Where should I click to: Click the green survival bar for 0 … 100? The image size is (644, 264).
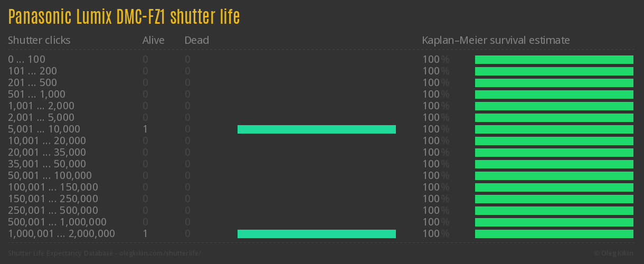(554, 60)
